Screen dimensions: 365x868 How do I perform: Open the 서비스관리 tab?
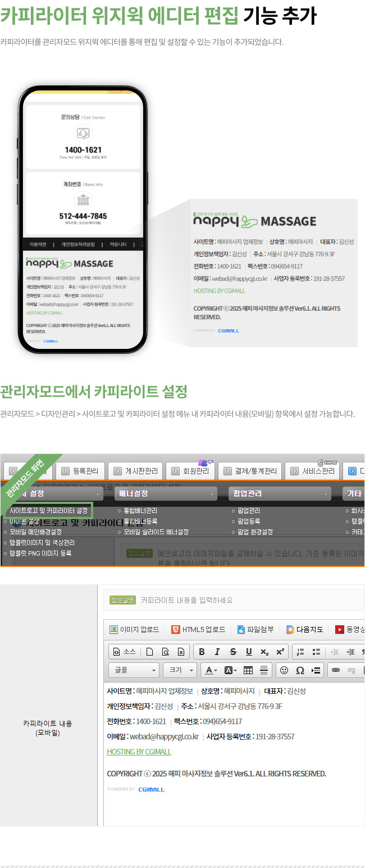312,471
